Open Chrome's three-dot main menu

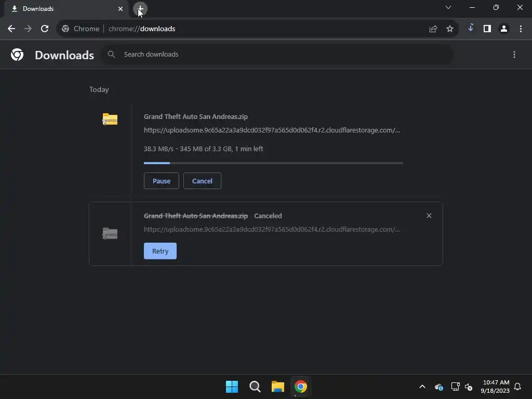click(x=521, y=29)
